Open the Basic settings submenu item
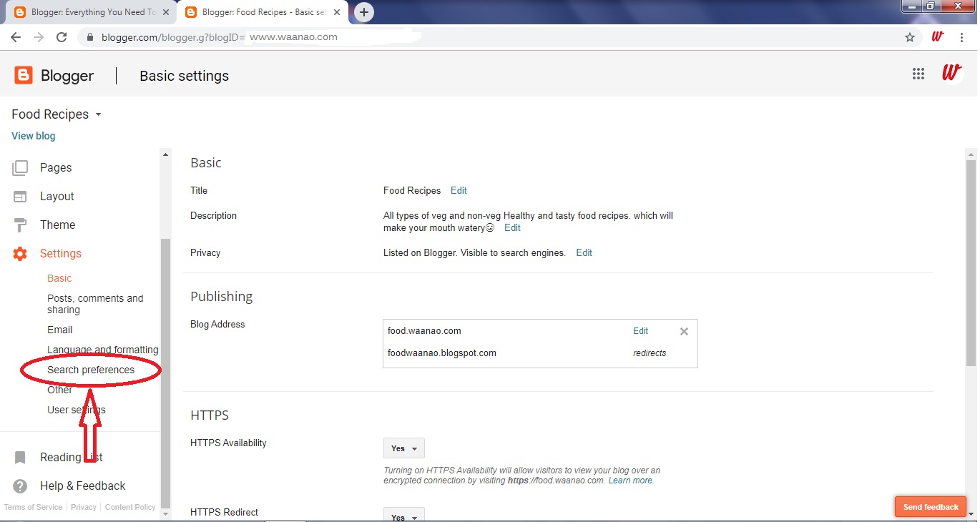This screenshot has width=980, height=522. tap(59, 278)
